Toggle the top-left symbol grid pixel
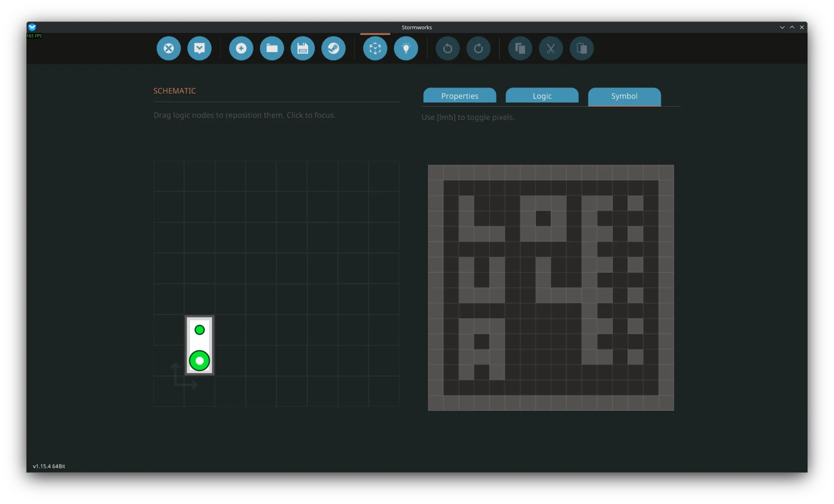 click(435, 172)
